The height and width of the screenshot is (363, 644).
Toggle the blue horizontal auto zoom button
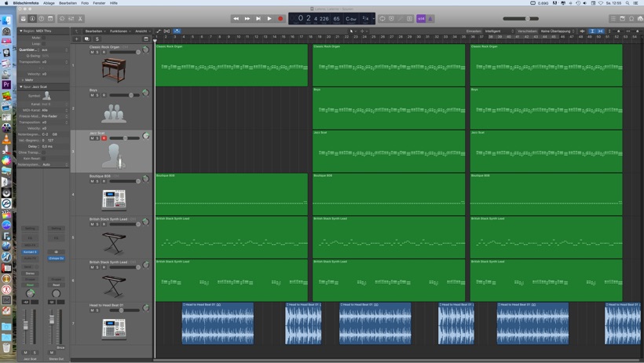tap(601, 31)
